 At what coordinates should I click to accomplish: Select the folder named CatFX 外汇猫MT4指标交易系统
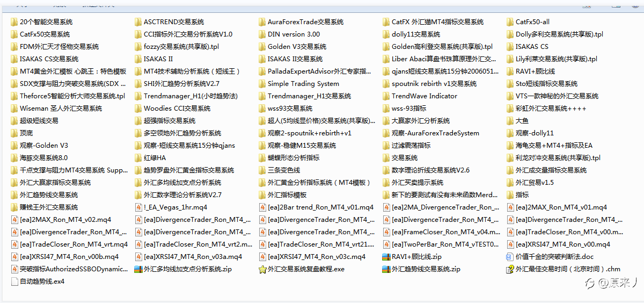tap(437, 22)
